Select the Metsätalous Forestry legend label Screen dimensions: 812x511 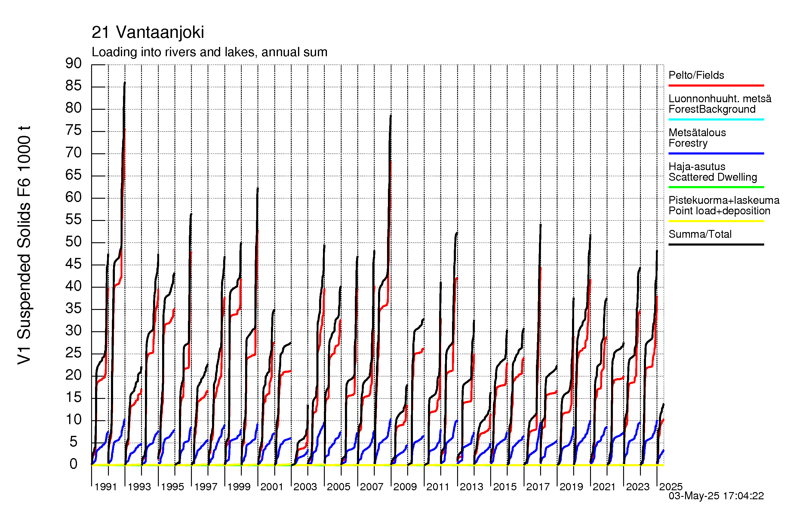tap(697, 138)
